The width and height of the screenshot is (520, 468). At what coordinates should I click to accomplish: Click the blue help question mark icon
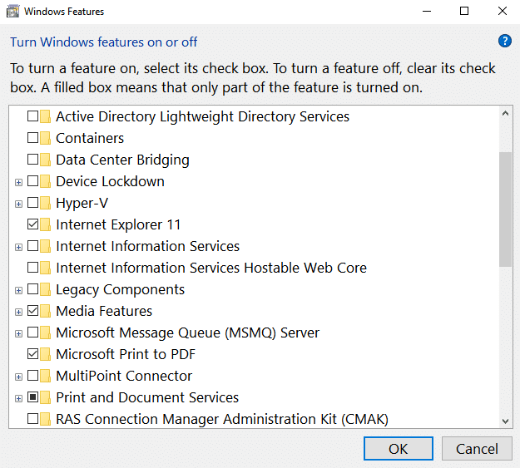(505, 41)
